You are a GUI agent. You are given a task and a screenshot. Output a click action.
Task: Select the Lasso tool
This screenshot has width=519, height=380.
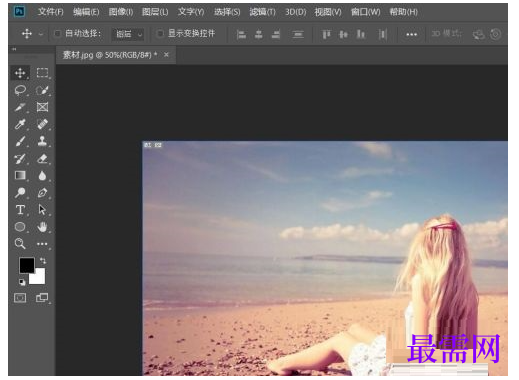[20, 90]
